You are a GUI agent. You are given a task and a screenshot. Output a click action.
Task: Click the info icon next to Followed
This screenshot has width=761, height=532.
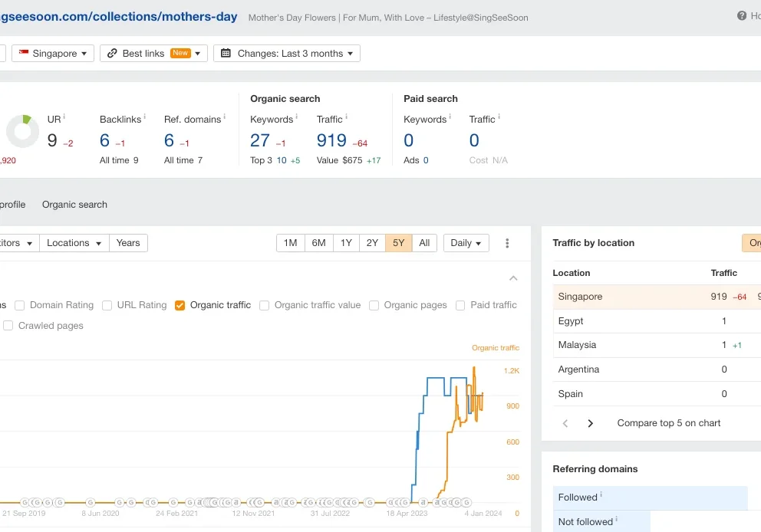pos(601,496)
